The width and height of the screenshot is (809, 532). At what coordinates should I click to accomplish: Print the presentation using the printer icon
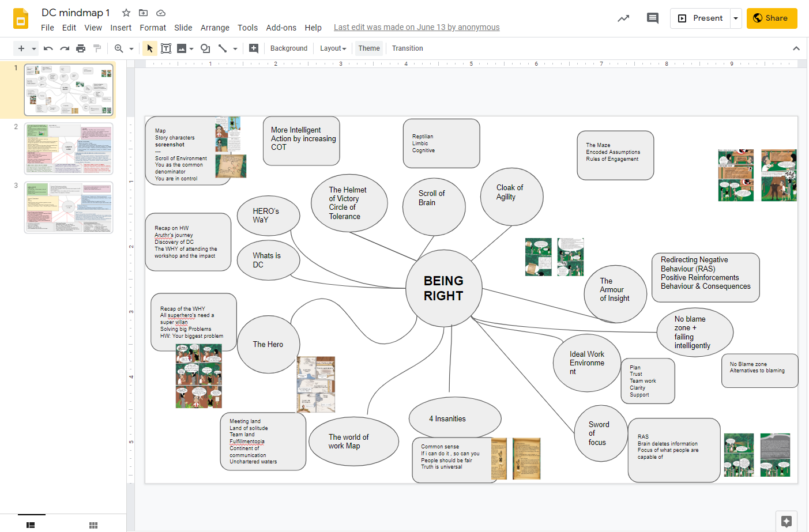coord(81,48)
